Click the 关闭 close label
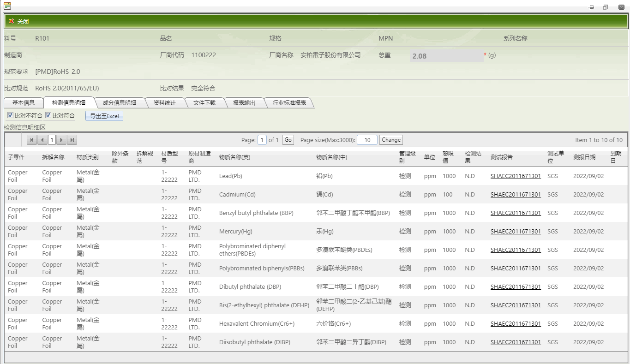This screenshot has width=630, height=364. coord(23,21)
